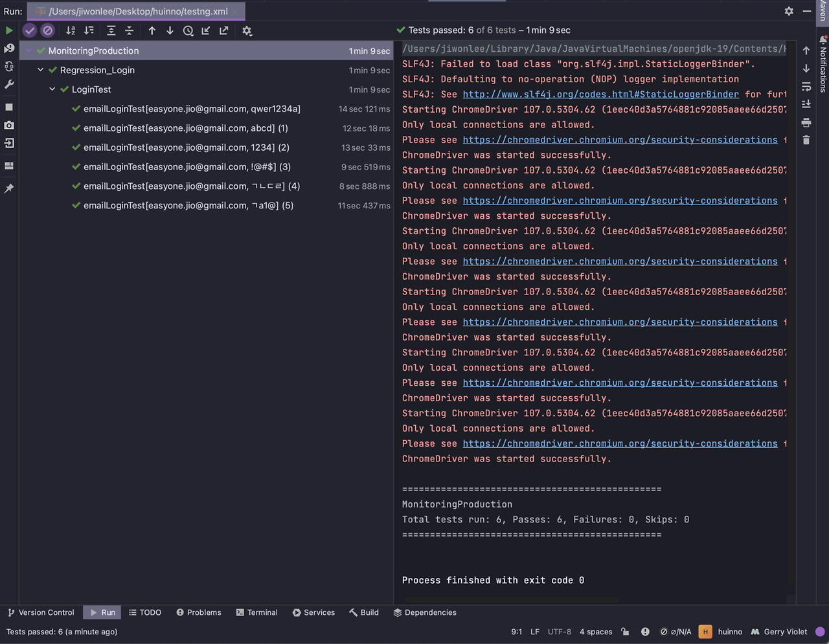Toggle Show Passed tests checkmark button

coord(30,30)
